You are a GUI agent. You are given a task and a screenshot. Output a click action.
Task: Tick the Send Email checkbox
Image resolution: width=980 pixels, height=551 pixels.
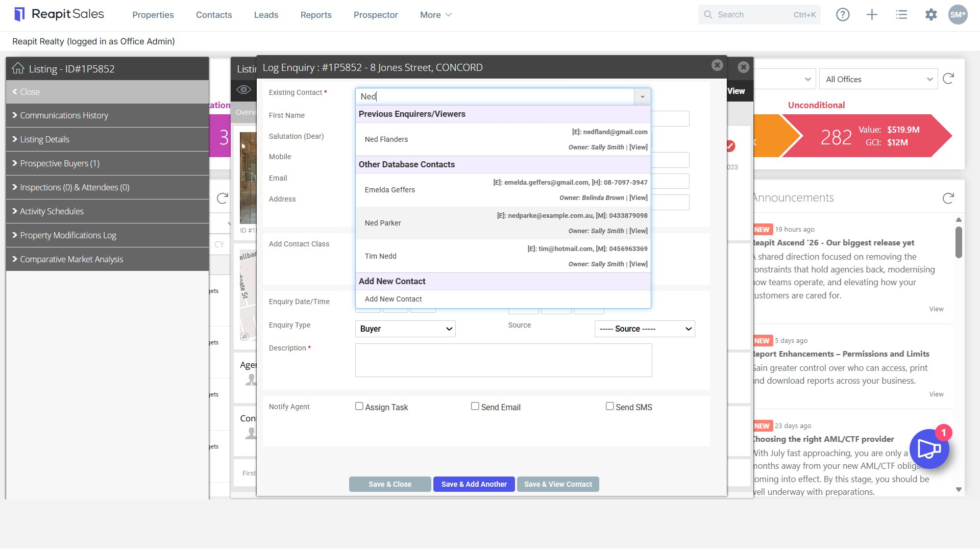pyautogui.click(x=475, y=406)
